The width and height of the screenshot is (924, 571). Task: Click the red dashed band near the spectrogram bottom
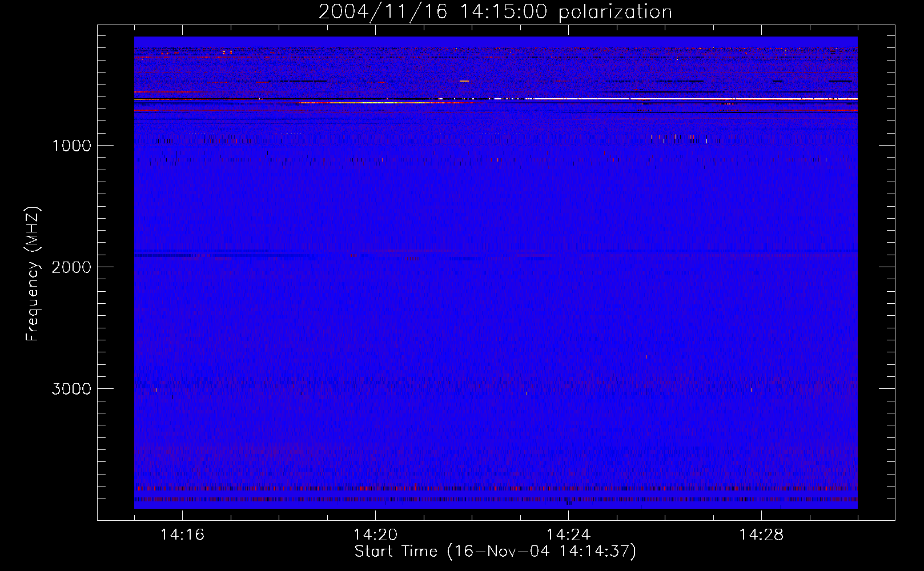pyautogui.click(x=496, y=489)
